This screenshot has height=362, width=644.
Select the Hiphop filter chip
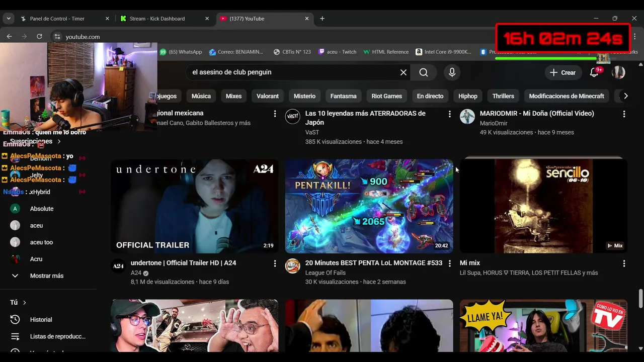(468, 96)
